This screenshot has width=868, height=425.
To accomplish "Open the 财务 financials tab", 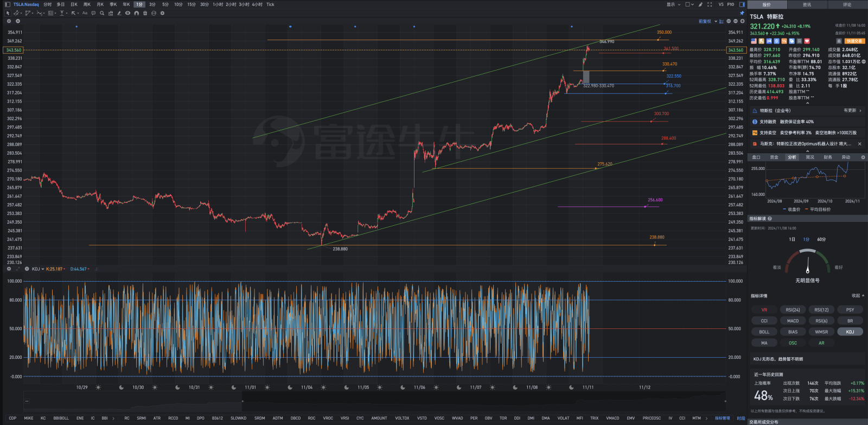I will 828,157.
